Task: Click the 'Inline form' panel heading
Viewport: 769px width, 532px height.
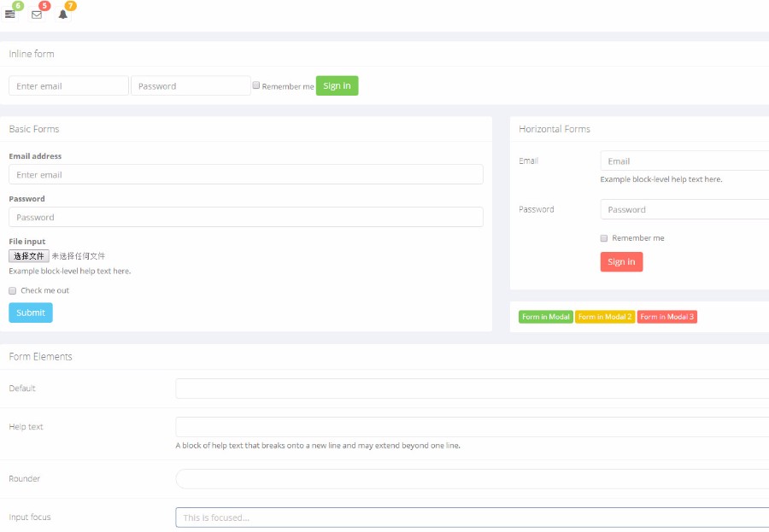Action: (x=32, y=54)
